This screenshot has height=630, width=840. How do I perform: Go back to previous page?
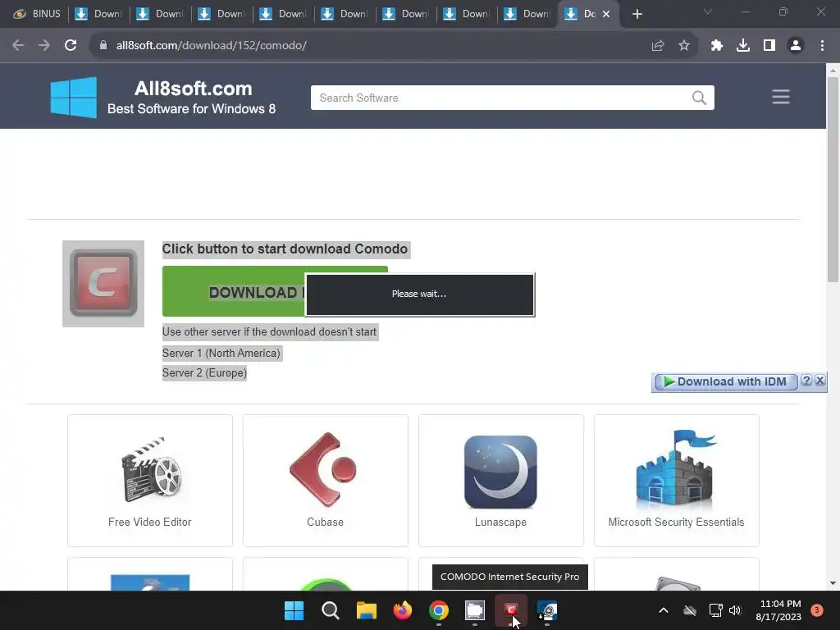(x=18, y=46)
